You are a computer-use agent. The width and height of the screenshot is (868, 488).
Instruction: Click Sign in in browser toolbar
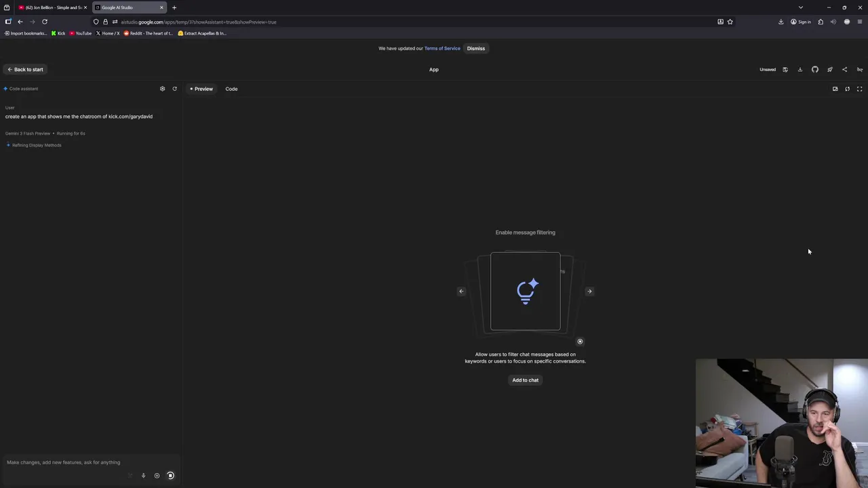801,22
